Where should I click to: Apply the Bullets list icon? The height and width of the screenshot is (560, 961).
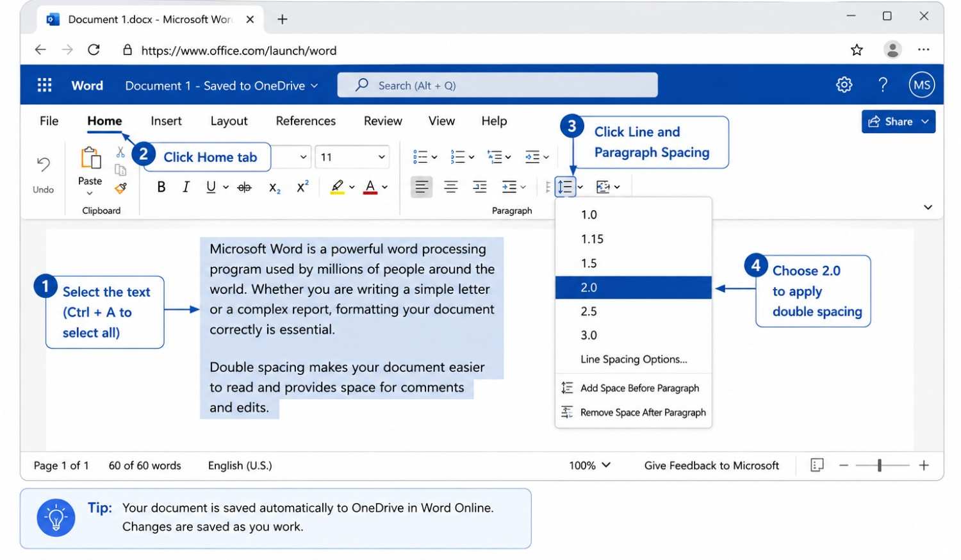pos(420,157)
